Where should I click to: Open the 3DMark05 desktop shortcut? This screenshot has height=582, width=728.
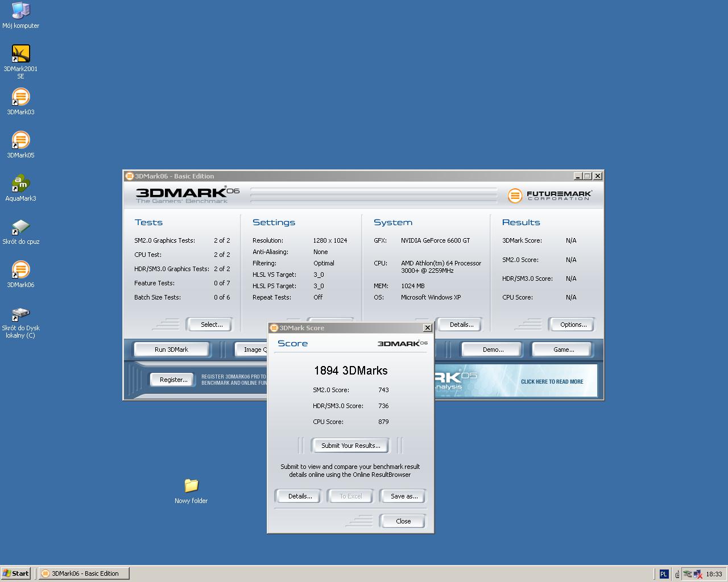click(x=20, y=145)
